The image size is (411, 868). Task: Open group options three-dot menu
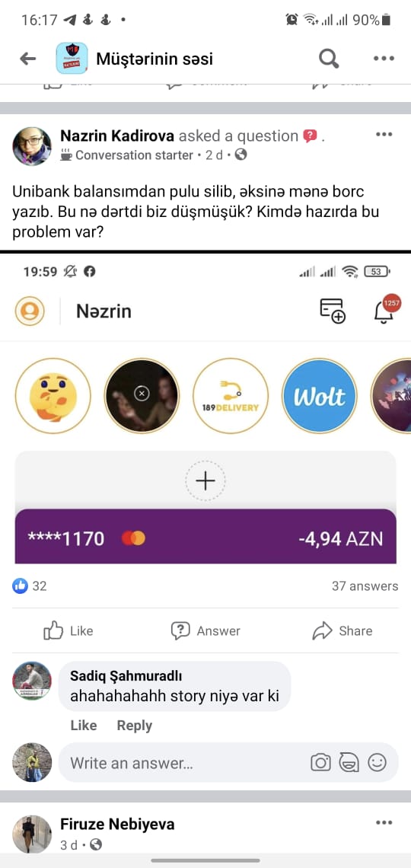click(x=384, y=58)
